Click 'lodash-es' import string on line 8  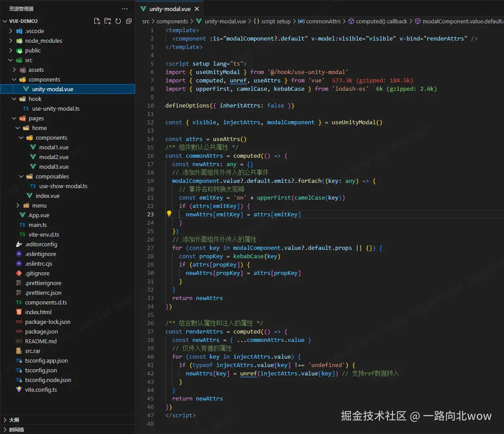click(351, 89)
